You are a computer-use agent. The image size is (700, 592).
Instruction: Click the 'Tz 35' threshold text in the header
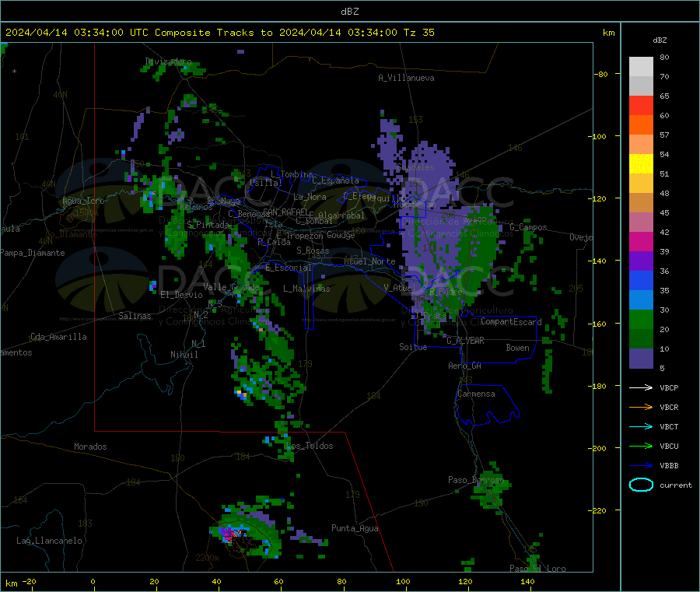coord(418,33)
